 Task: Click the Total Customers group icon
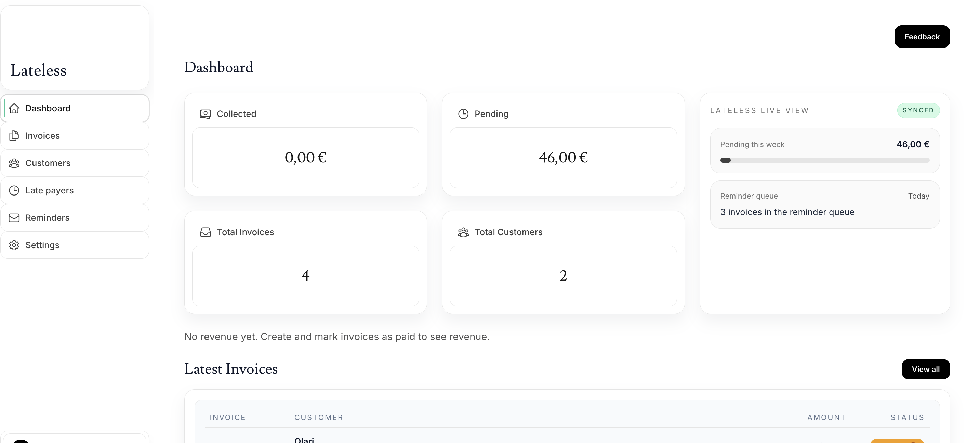pyautogui.click(x=463, y=232)
